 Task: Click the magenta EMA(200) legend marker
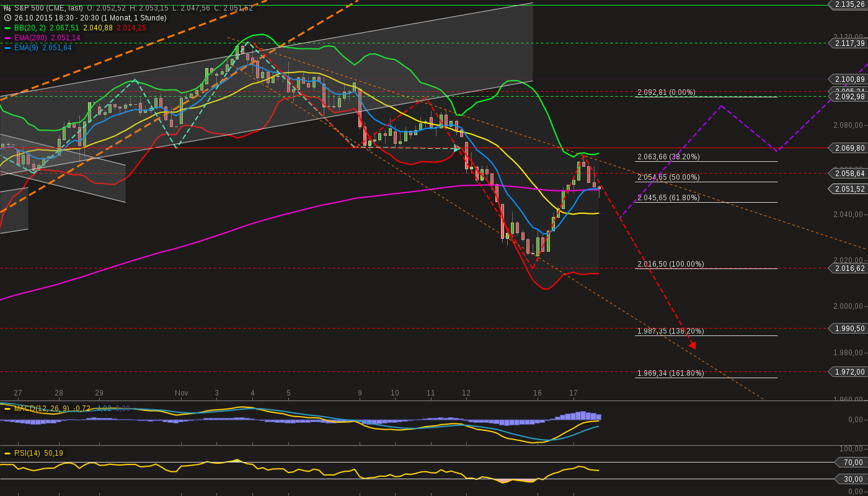(x=7, y=38)
